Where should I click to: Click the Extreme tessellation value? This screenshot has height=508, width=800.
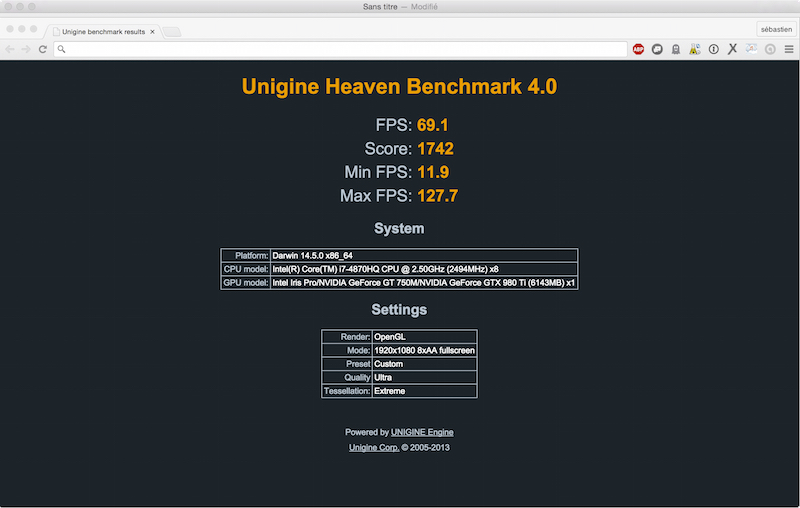[424, 391]
